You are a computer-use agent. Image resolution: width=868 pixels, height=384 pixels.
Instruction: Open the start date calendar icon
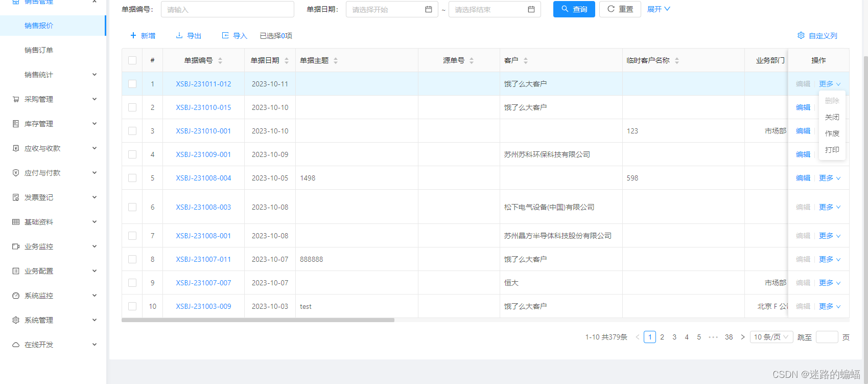tap(429, 9)
